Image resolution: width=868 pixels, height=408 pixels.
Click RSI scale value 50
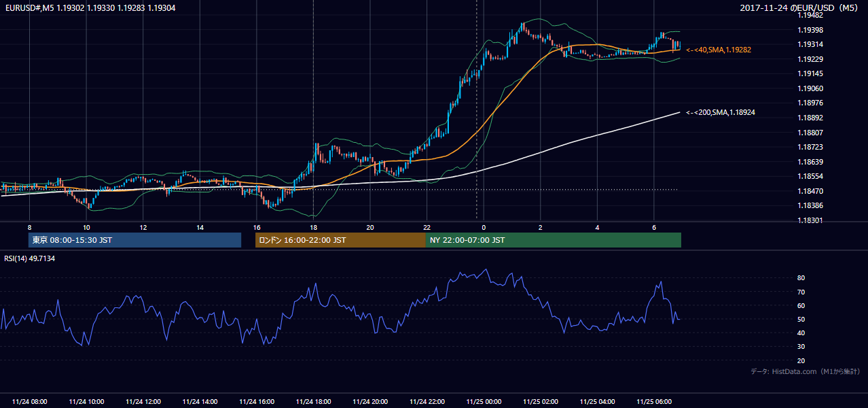pos(801,319)
